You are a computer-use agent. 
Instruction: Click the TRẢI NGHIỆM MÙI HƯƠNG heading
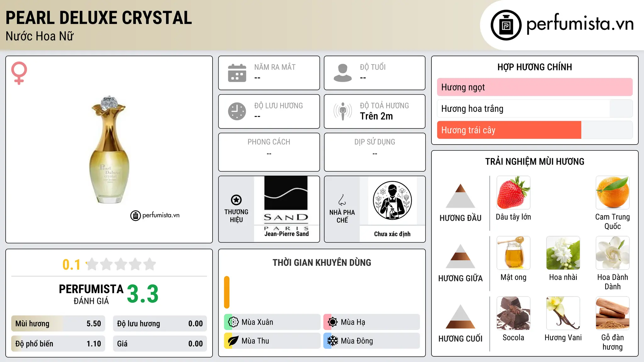coord(535,162)
